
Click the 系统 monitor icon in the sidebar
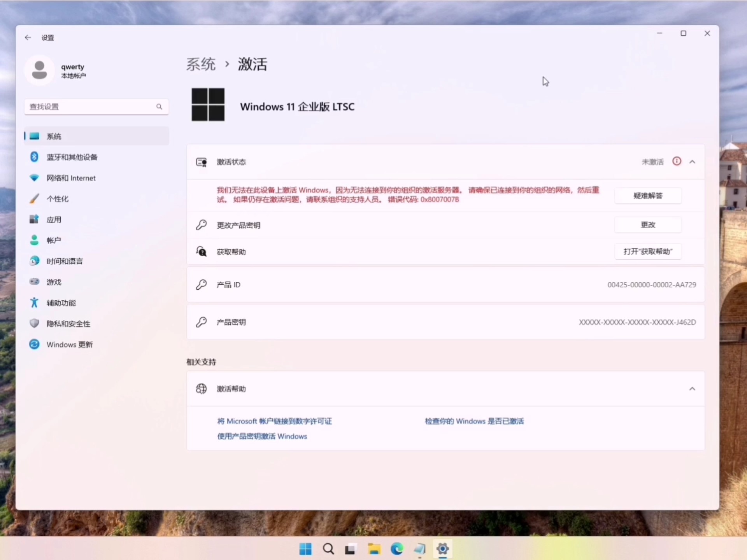click(x=34, y=136)
